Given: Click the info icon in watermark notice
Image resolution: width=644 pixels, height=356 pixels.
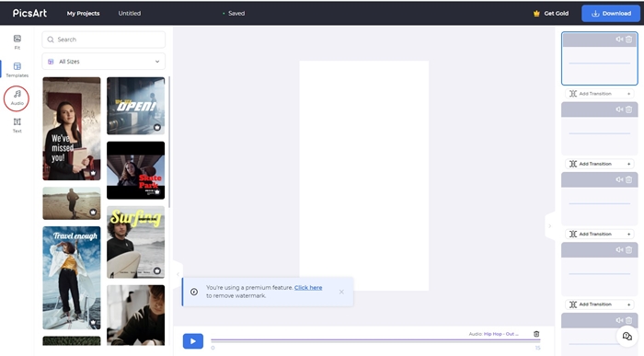Looking at the screenshot, I should [194, 292].
